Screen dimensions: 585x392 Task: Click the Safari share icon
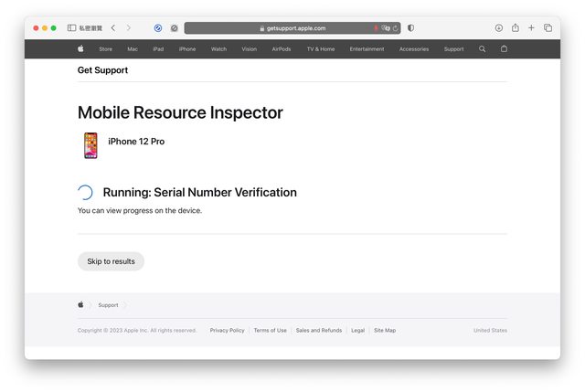click(x=515, y=28)
